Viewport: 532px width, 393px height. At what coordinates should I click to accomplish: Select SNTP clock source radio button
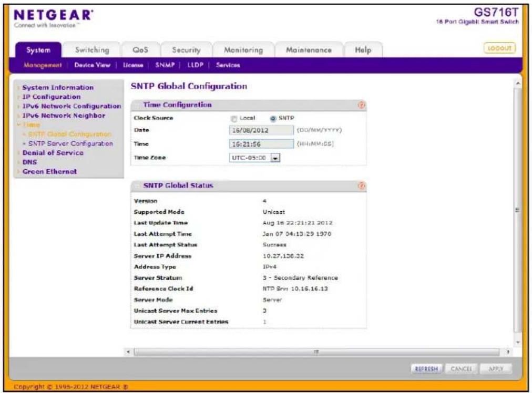pos(273,119)
